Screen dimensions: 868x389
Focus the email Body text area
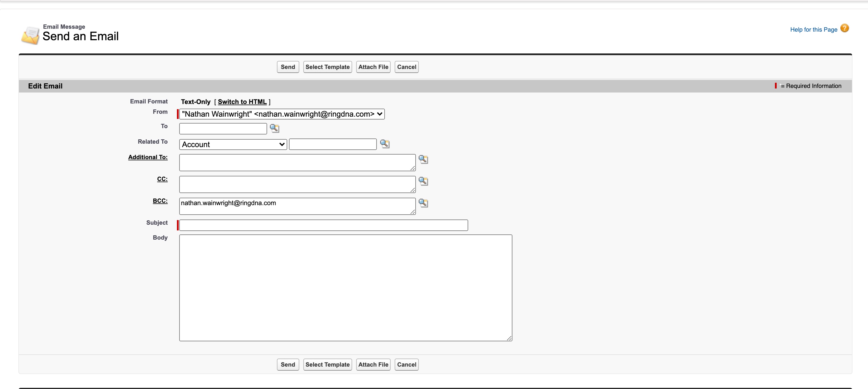(x=345, y=288)
